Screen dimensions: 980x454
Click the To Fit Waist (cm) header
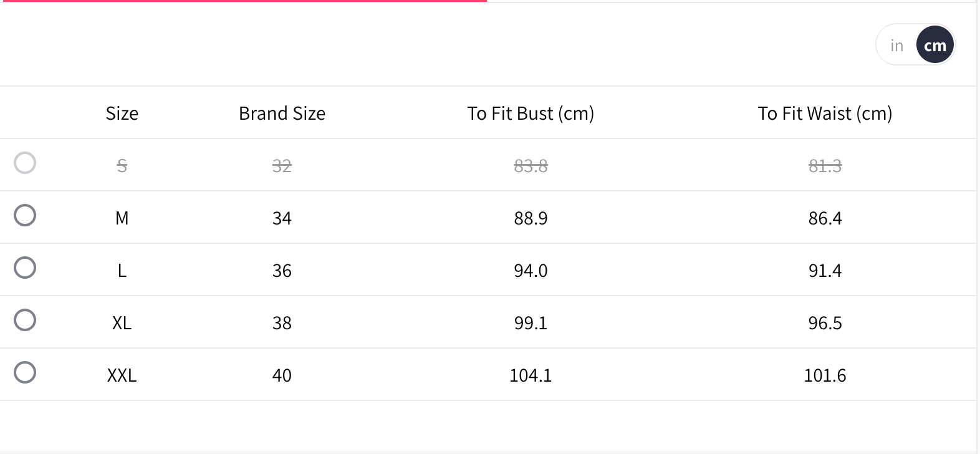[x=825, y=113]
